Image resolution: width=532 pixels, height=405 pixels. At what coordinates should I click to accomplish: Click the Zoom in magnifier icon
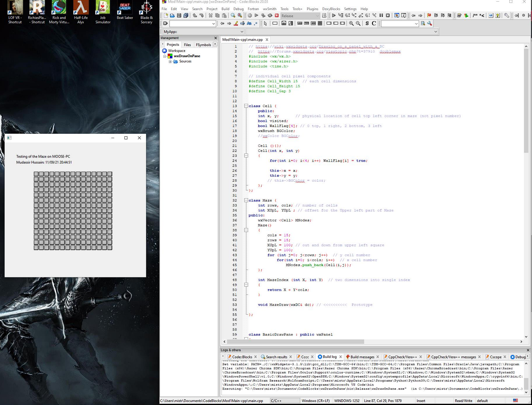point(351,24)
